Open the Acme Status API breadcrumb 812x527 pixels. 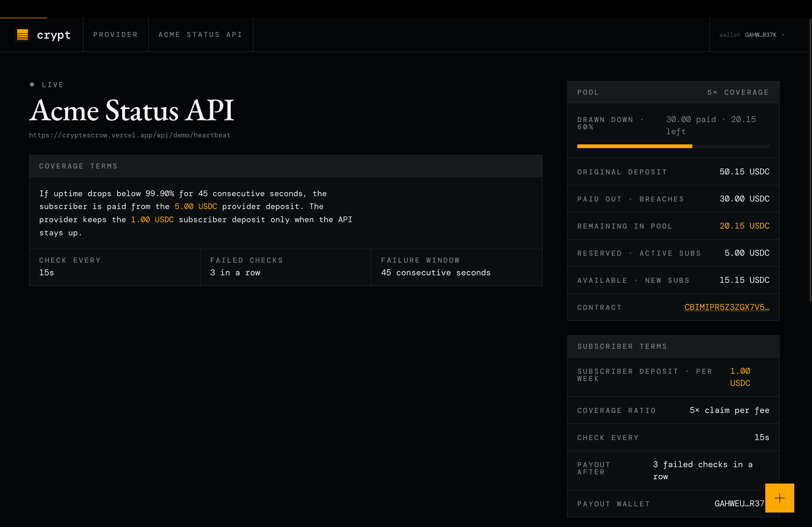[x=201, y=35]
